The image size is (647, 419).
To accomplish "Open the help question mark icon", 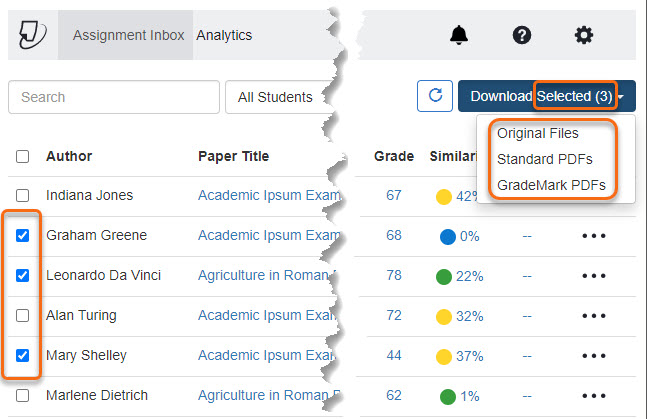I will (x=521, y=35).
